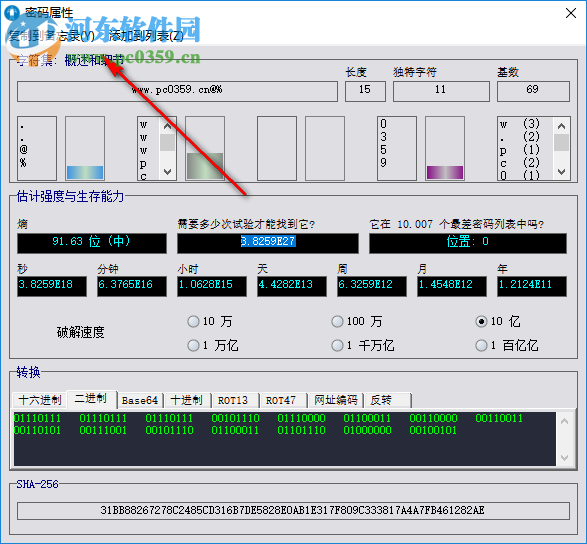Viewport: 587px width, 544px height.
Task: Click the p (1) frequency row
Action: [x=520, y=150]
